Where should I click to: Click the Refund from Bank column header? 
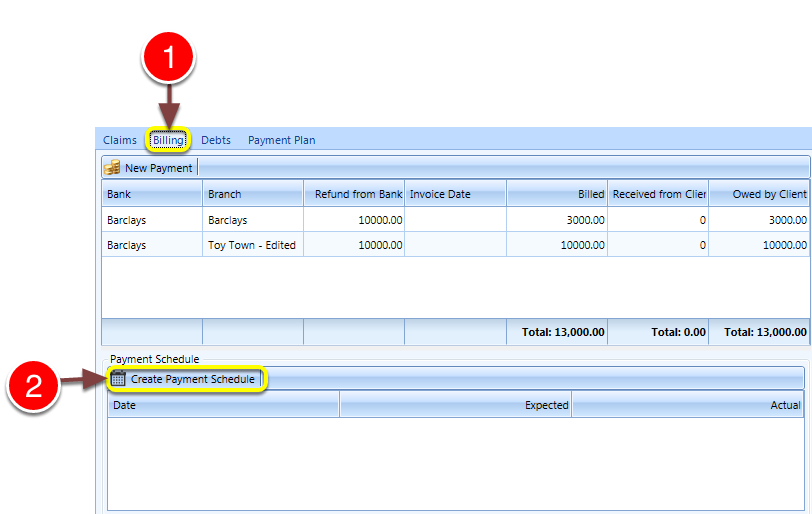click(x=354, y=194)
